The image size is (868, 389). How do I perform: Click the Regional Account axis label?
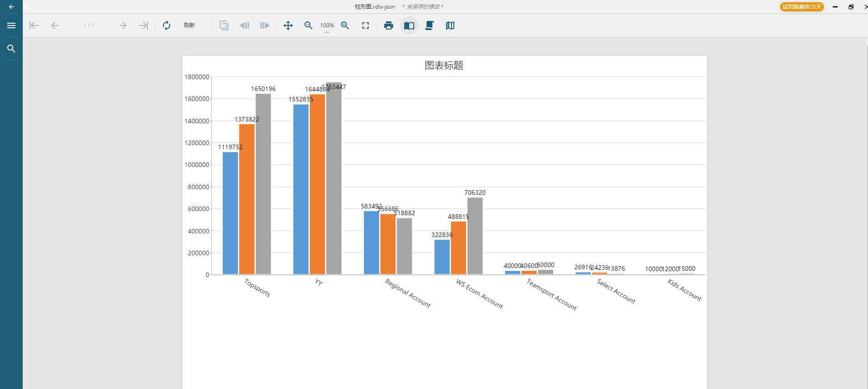pos(408,293)
